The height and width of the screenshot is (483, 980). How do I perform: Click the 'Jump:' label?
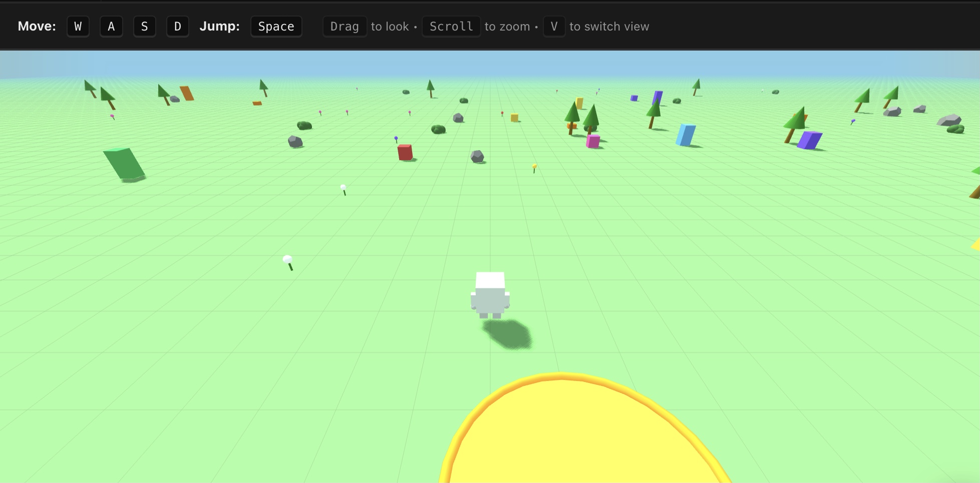219,27
